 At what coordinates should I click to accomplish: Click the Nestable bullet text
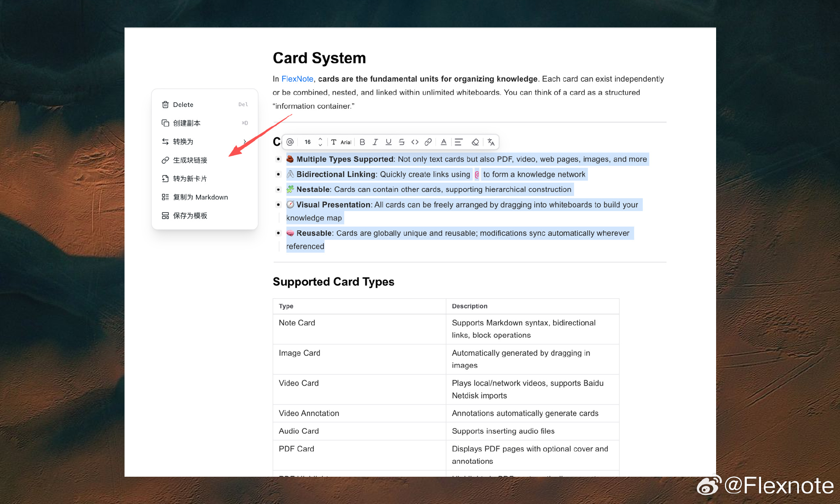429,189
